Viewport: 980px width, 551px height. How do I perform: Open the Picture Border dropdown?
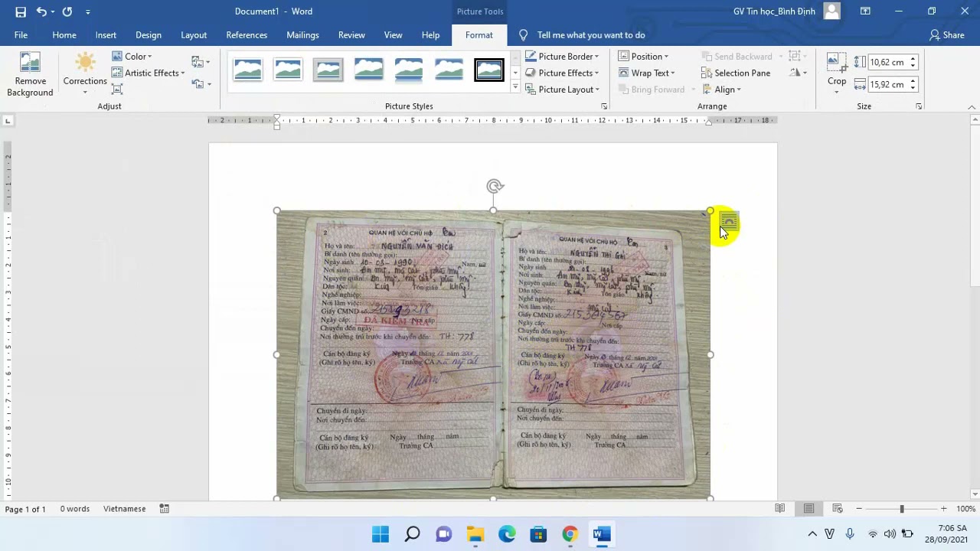562,57
